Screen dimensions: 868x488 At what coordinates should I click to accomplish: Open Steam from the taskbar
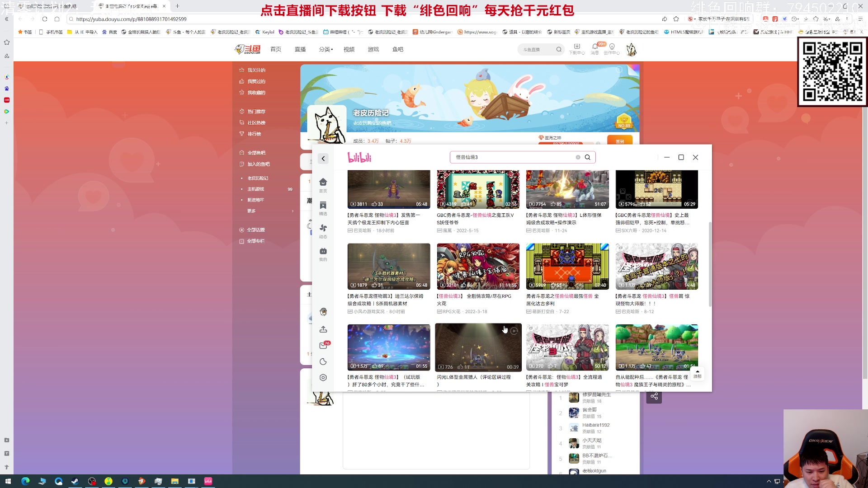75,481
